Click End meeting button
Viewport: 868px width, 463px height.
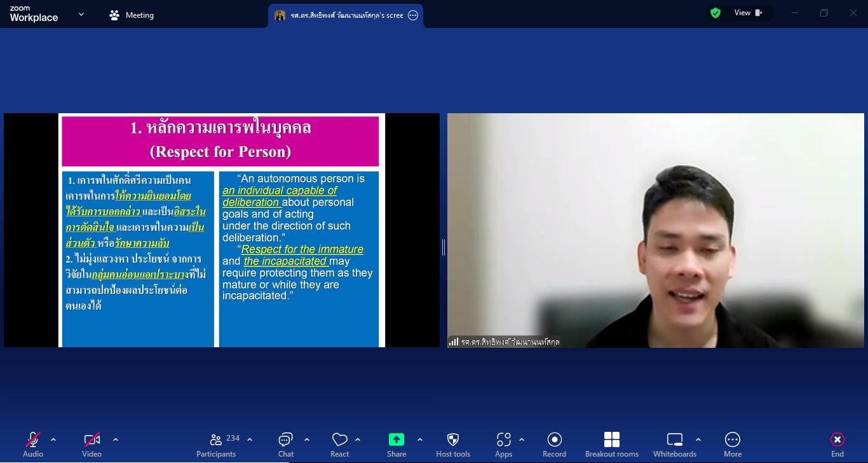[837, 445]
